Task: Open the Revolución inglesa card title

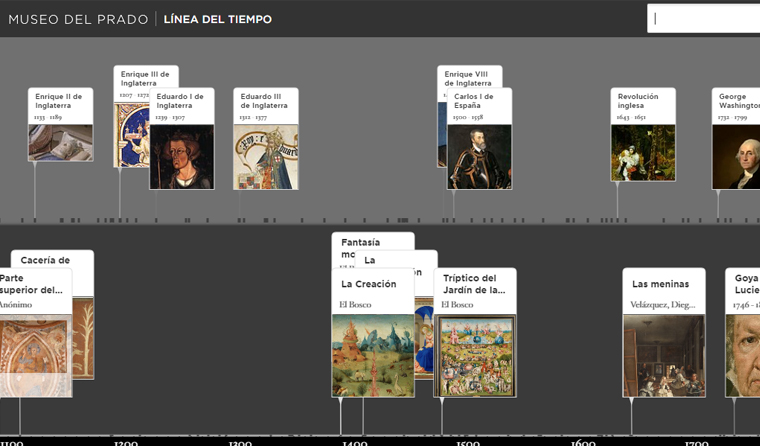Action: pos(638,101)
